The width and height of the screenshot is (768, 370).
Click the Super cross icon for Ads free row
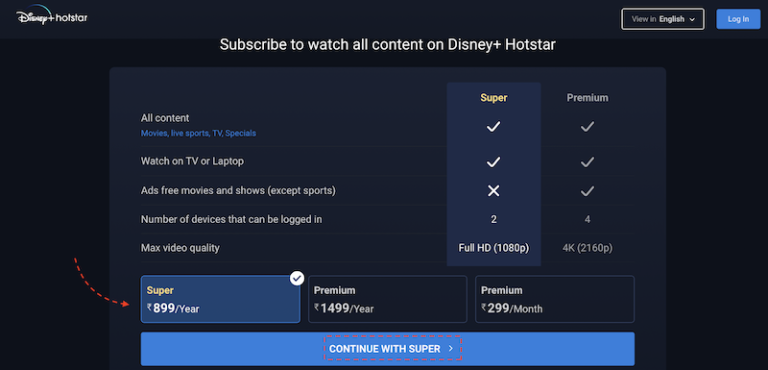(x=493, y=191)
